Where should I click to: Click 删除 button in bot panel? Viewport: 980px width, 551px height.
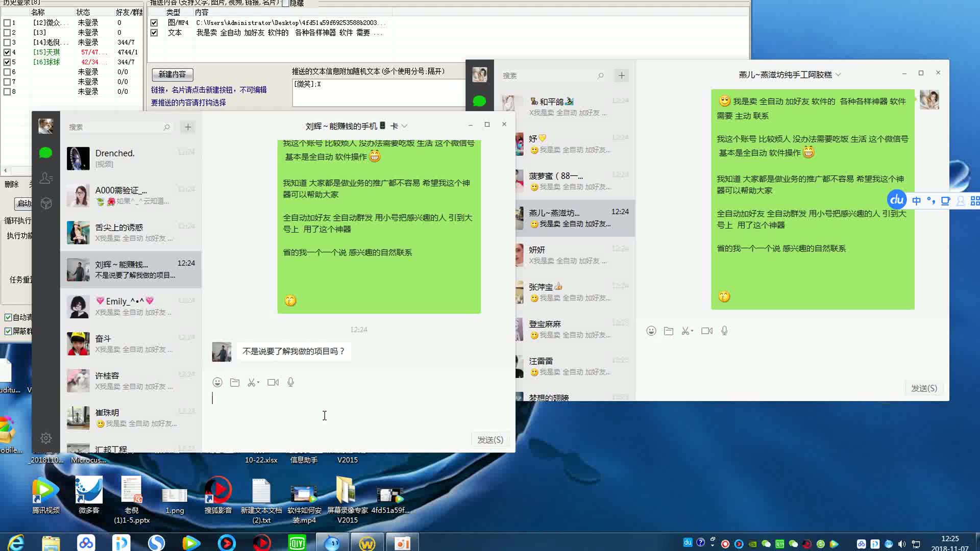[11, 184]
